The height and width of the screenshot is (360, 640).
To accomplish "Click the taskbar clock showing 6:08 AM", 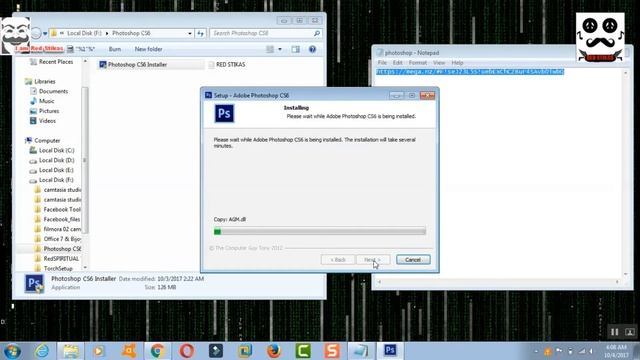I will coord(616,351).
